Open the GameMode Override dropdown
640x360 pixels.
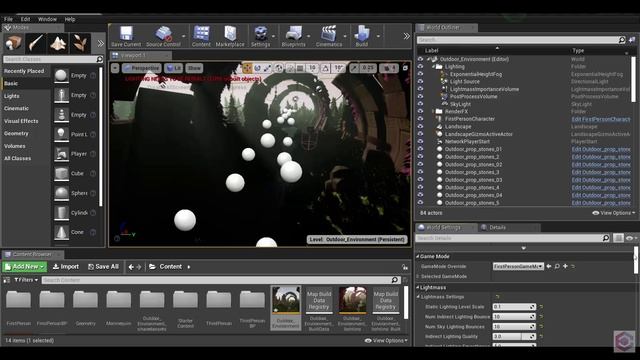pyautogui.click(x=518, y=267)
